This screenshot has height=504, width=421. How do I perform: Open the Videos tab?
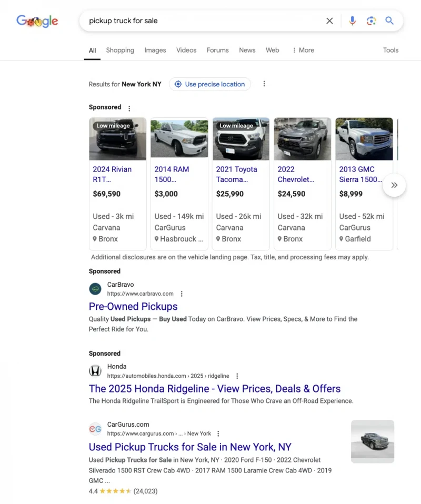tap(186, 50)
